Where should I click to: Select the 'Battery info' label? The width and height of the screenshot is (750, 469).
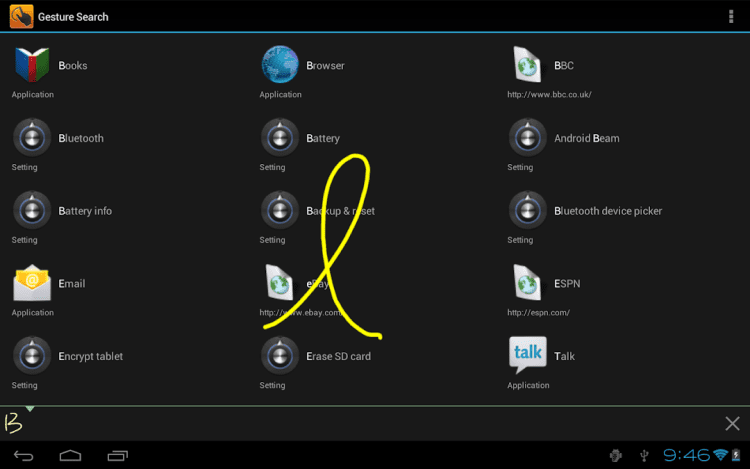85,211
